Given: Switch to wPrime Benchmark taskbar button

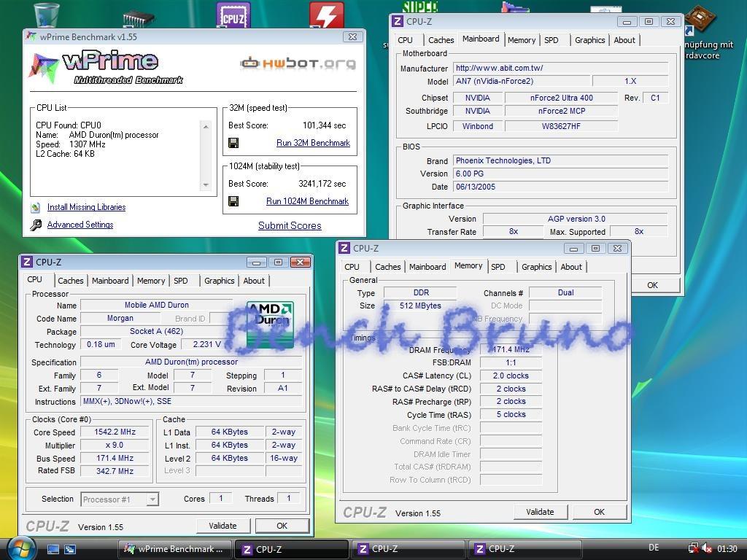Looking at the screenshot, I should click(174, 549).
